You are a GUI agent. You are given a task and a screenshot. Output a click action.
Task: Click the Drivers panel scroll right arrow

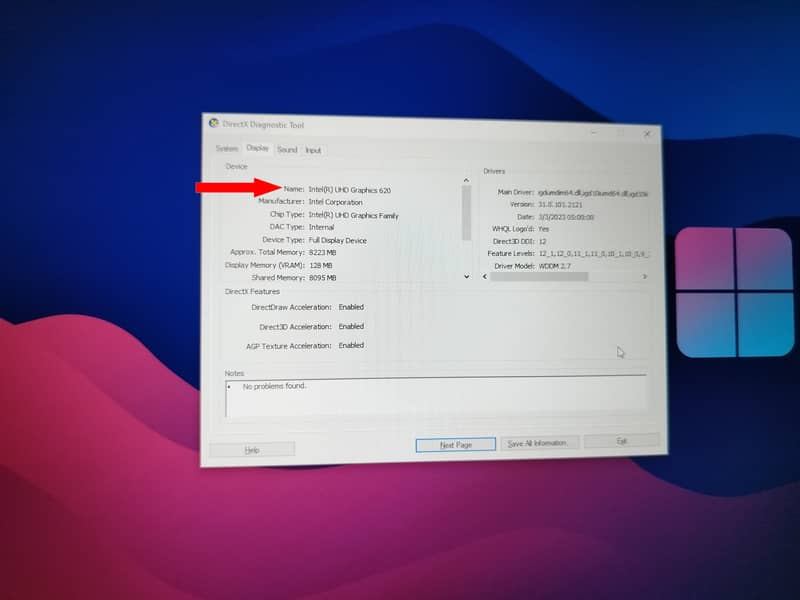[x=644, y=277]
